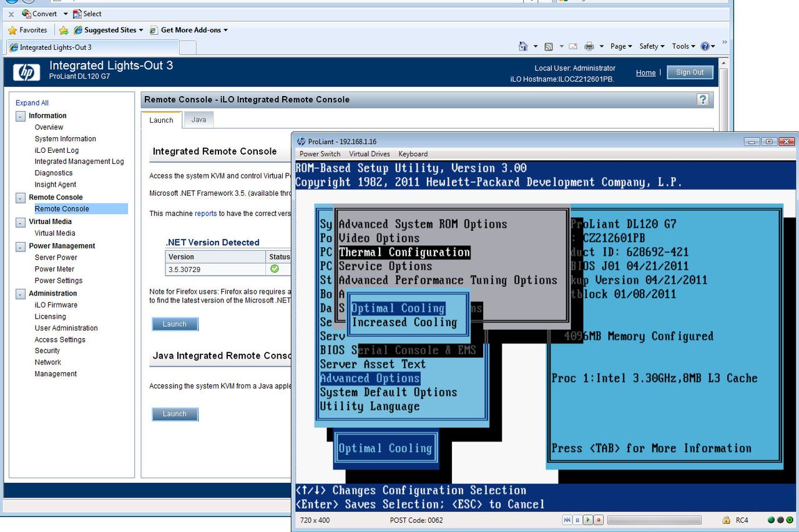
Task: Click the green play button in console
Action: click(x=588, y=520)
